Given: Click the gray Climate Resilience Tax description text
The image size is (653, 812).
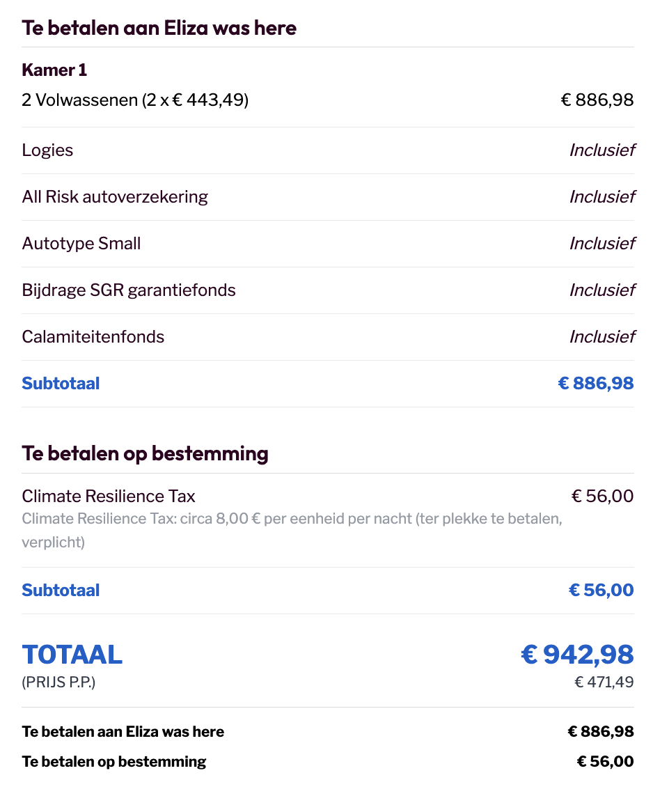Looking at the screenshot, I should 292,530.
